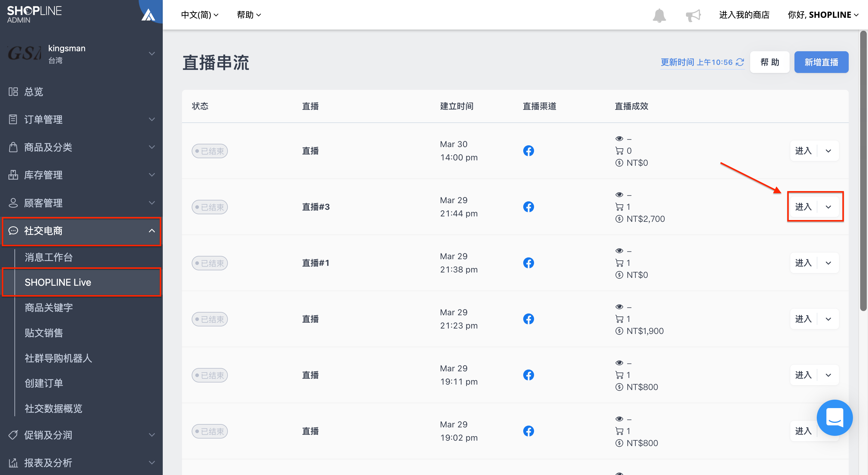Screen dimensions: 868x475
Task: Open 消息工作台 submenu item
Action: [x=49, y=257]
